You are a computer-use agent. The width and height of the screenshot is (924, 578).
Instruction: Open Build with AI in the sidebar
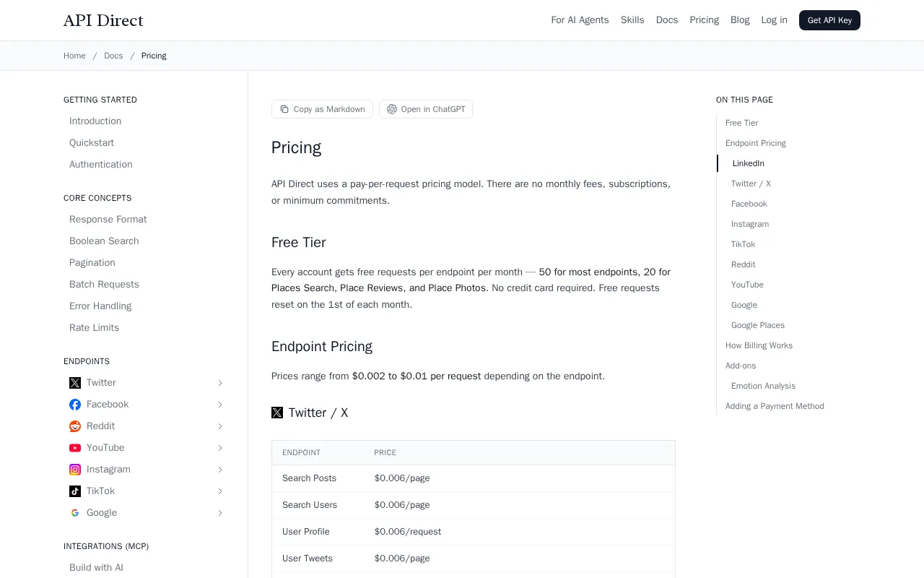pyautogui.click(x=96, y=568)
